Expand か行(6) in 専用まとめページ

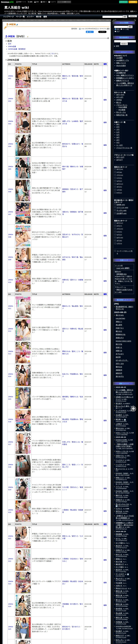pyautogui.click(x=115, y=172)
